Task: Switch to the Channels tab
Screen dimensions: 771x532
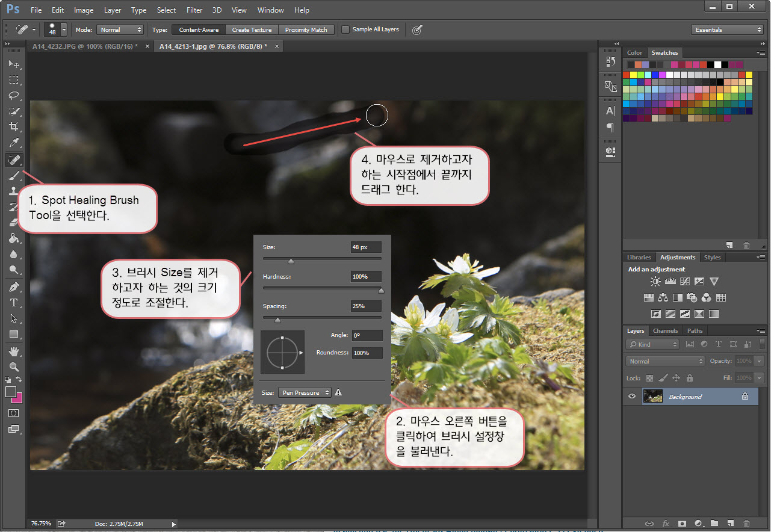Action: [665, 330]
